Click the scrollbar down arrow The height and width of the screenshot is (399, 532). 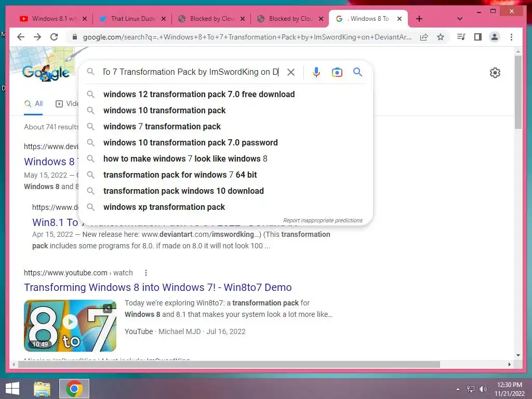point(518,355)
